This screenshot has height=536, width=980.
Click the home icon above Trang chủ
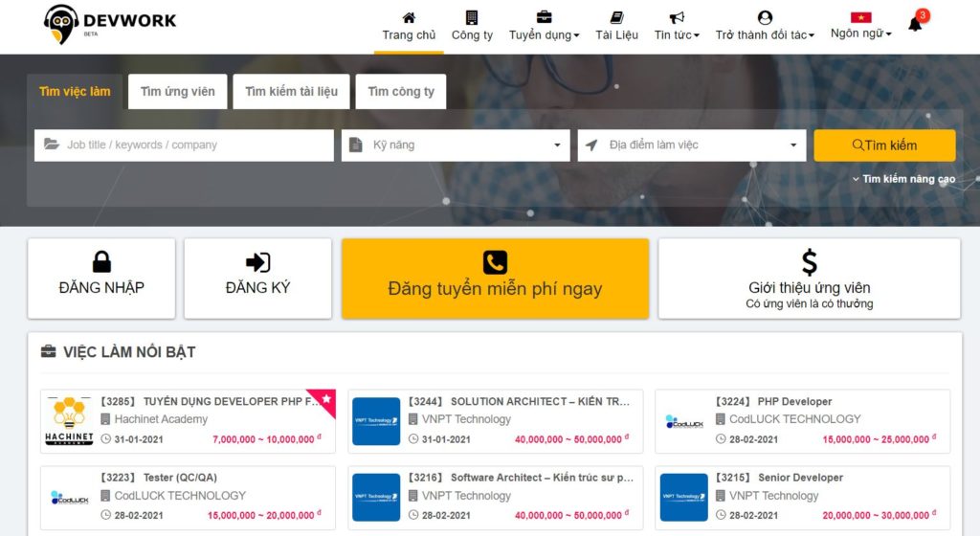click(409, 17)
